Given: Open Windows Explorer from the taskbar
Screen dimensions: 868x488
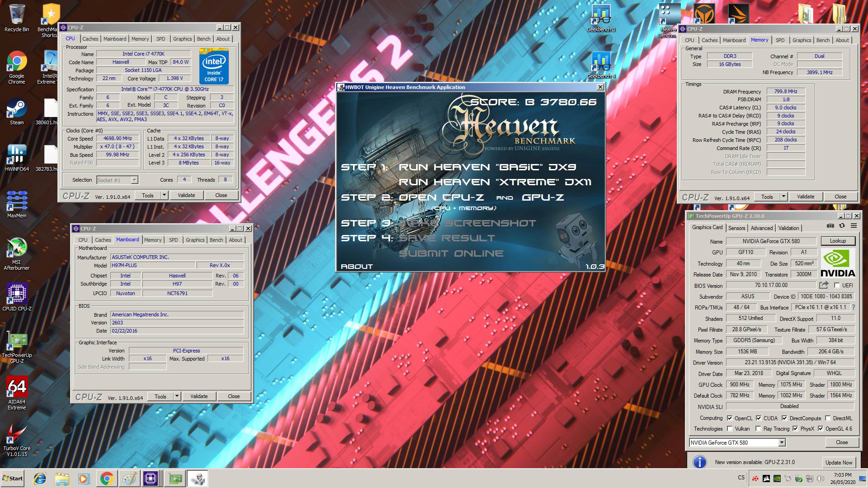Looking at the screenshot, I should coord(62,479).
